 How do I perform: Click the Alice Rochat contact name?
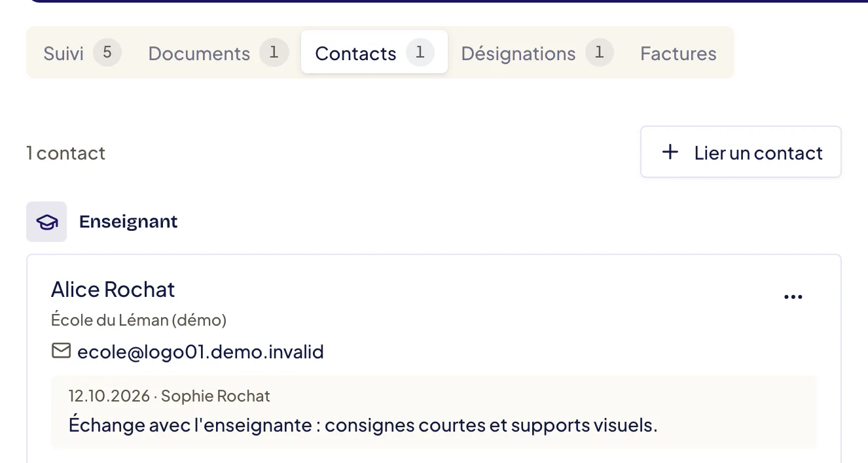point(113,289)
